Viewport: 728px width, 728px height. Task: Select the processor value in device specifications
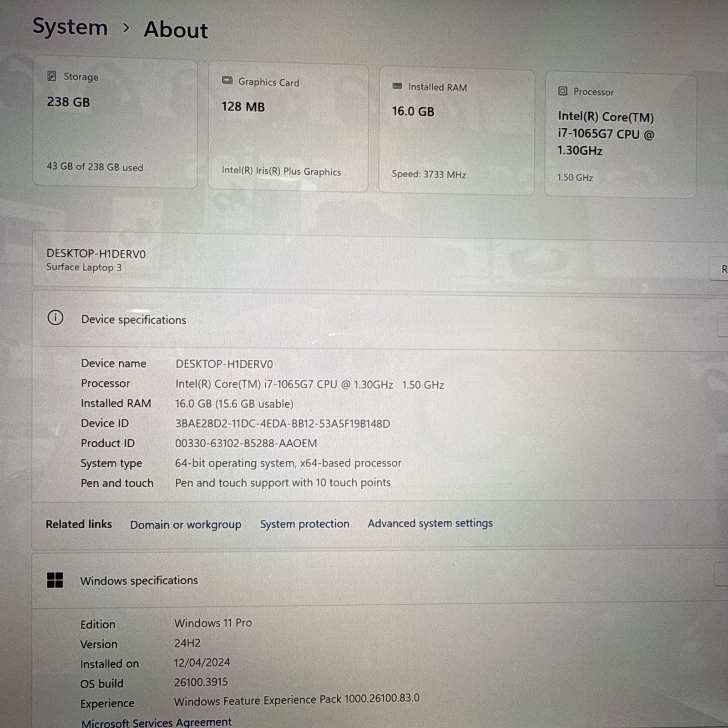click(310, 384)
